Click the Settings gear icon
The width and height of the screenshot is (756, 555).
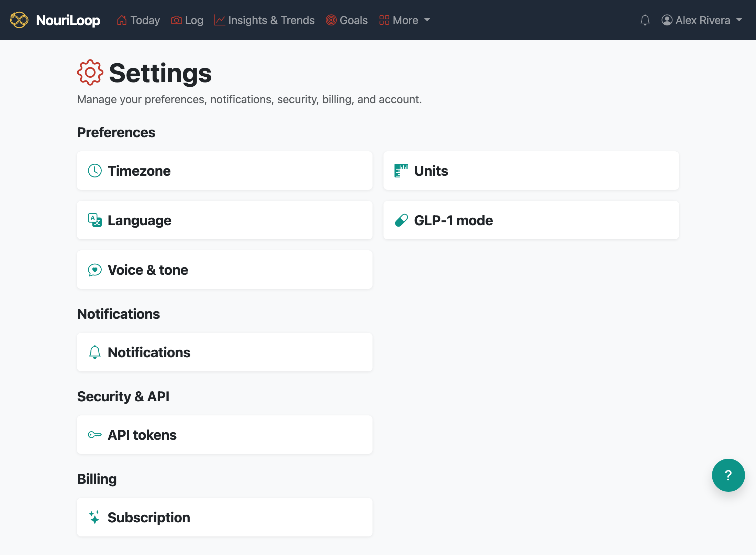[x=90, y=73]
